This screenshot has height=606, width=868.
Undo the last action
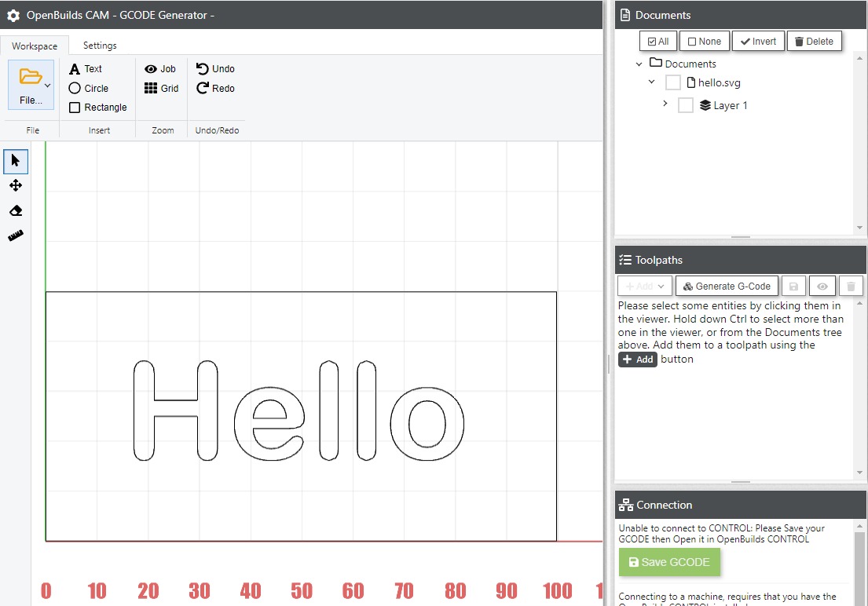tap(214, 68)
